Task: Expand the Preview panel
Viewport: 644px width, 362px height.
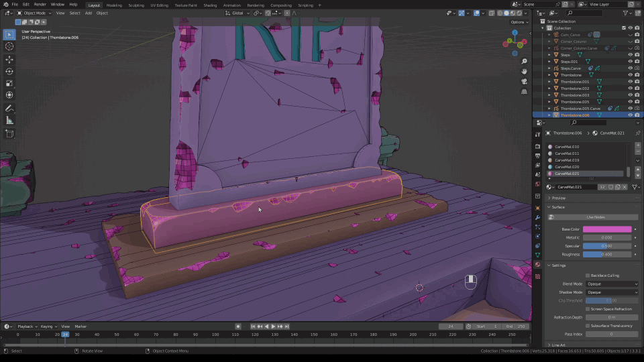Action: pos(558,198)
